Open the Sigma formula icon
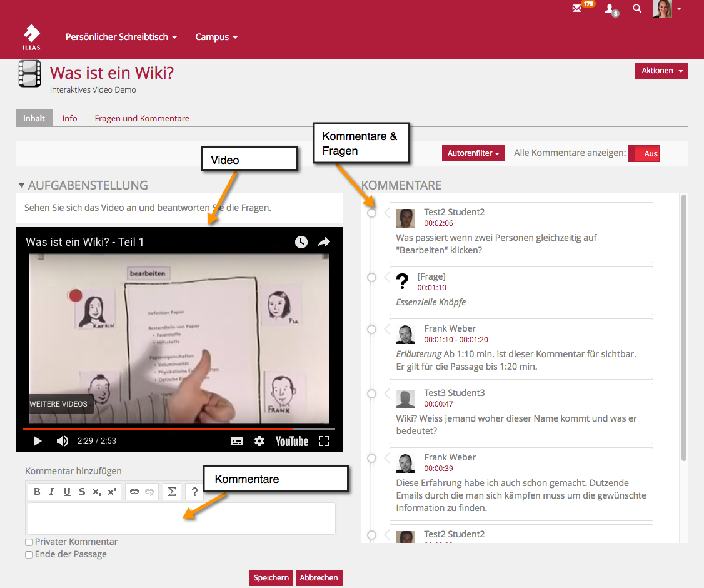Viewport: 704px width, 588px height. click(172, 492)
